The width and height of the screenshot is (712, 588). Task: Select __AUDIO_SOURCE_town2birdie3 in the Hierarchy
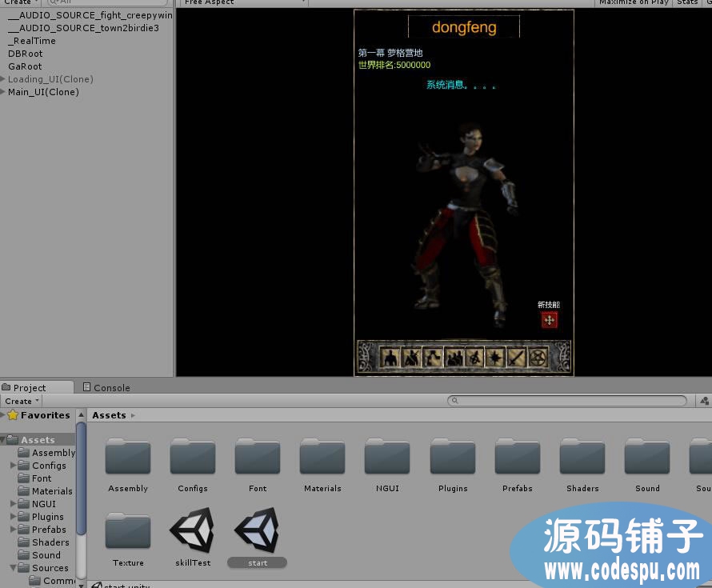tap(83, 28)
